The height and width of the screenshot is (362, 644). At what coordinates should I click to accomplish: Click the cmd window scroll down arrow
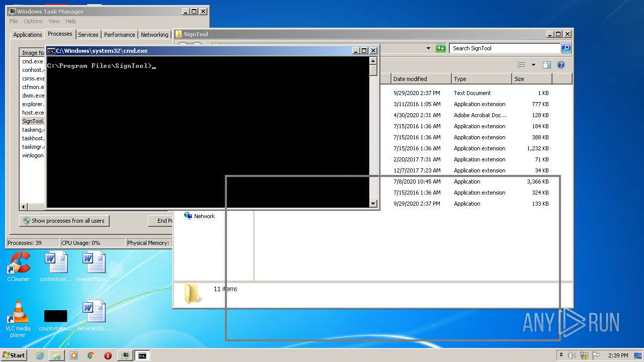(373, 204)
